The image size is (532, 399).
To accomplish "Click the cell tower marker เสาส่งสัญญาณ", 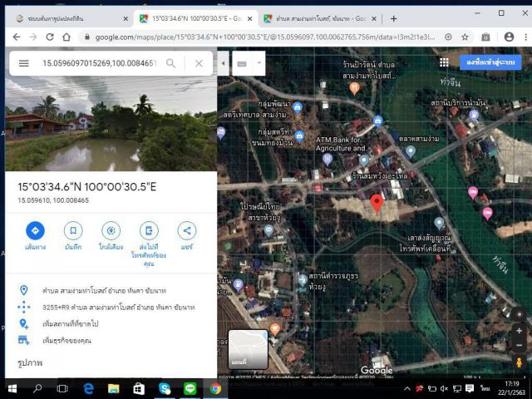I will pyautogui.click(x=439, y=224).
